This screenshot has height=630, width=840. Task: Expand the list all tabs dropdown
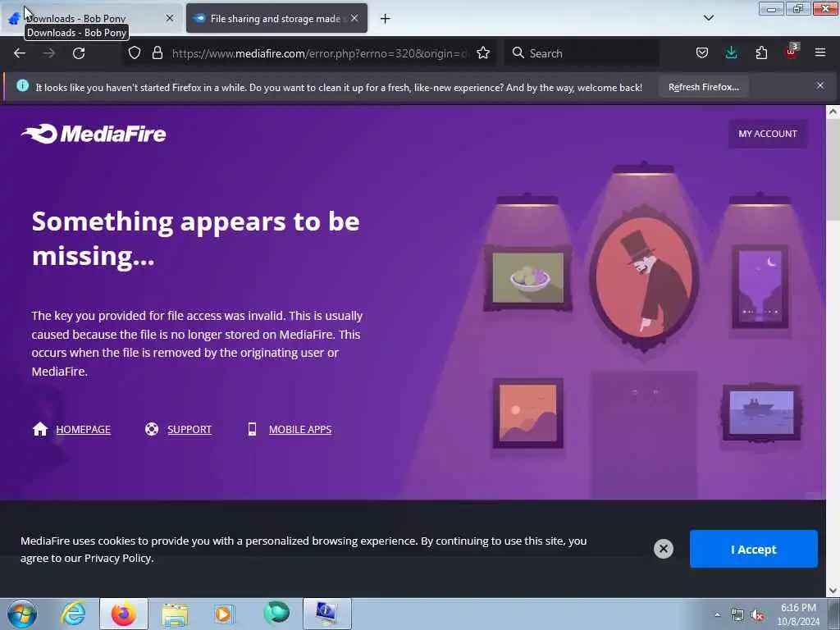[708, 18]
